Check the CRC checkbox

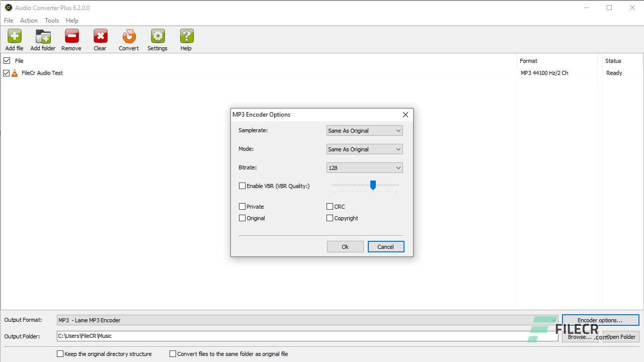pyautogui.click(x=330, y=206)
